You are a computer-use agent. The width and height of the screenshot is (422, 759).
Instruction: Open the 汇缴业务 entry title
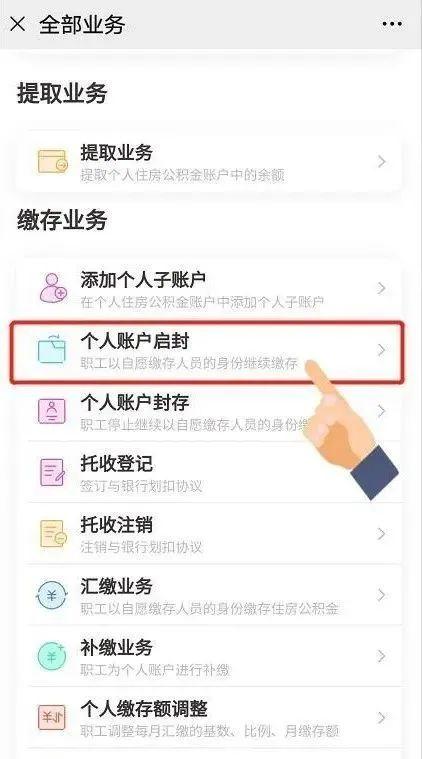click(x=117, y=586)
